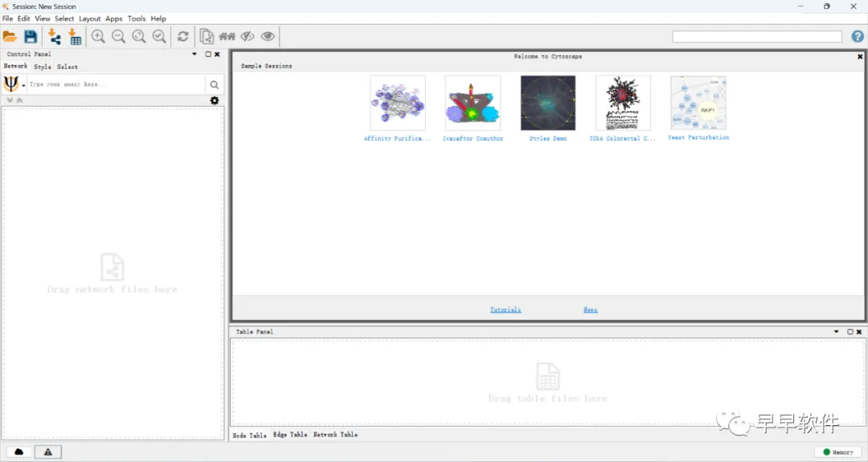This screenshot has height=462, width=868.
Task: Import network from file toolbar icon
Action: tap(54, 36)
